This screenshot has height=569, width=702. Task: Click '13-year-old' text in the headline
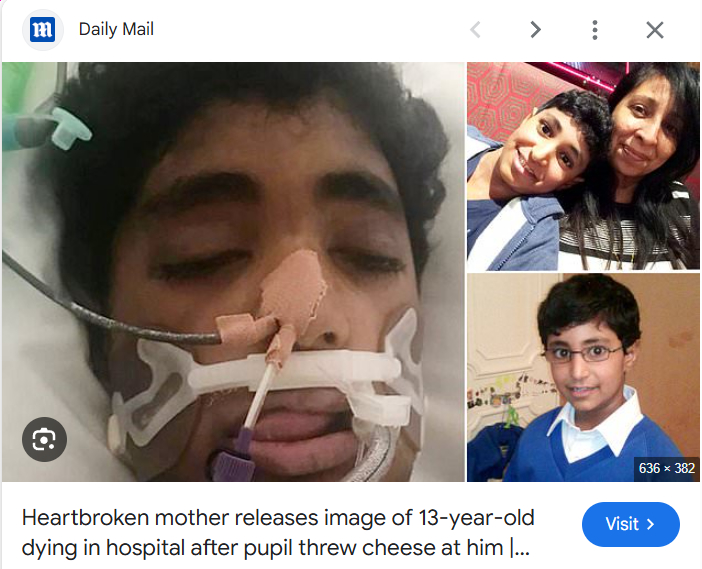(x=476, y=518)
